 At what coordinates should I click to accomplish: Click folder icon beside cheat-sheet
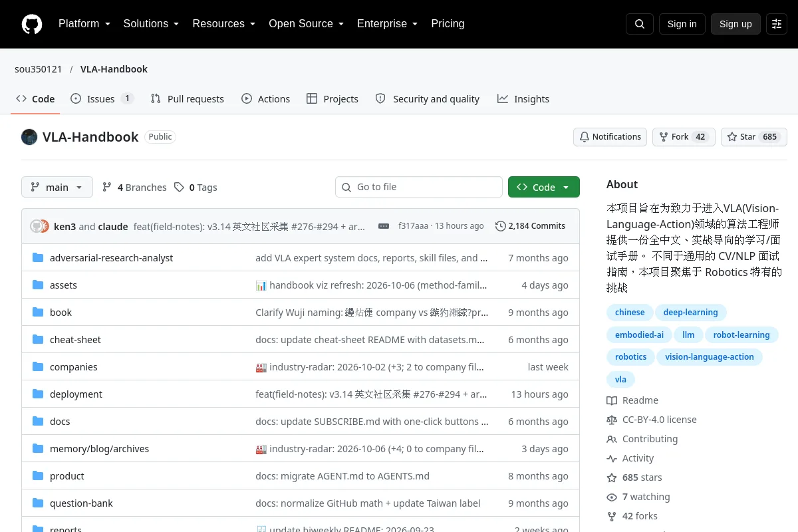pyautogui.click(x=38, y=340)
